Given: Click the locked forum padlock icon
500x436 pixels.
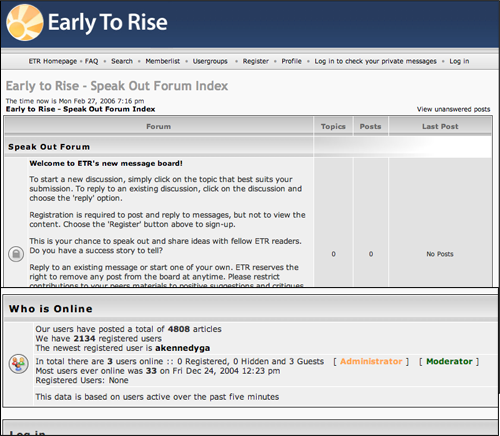Looking at the screenshot, I should [16, 254].
